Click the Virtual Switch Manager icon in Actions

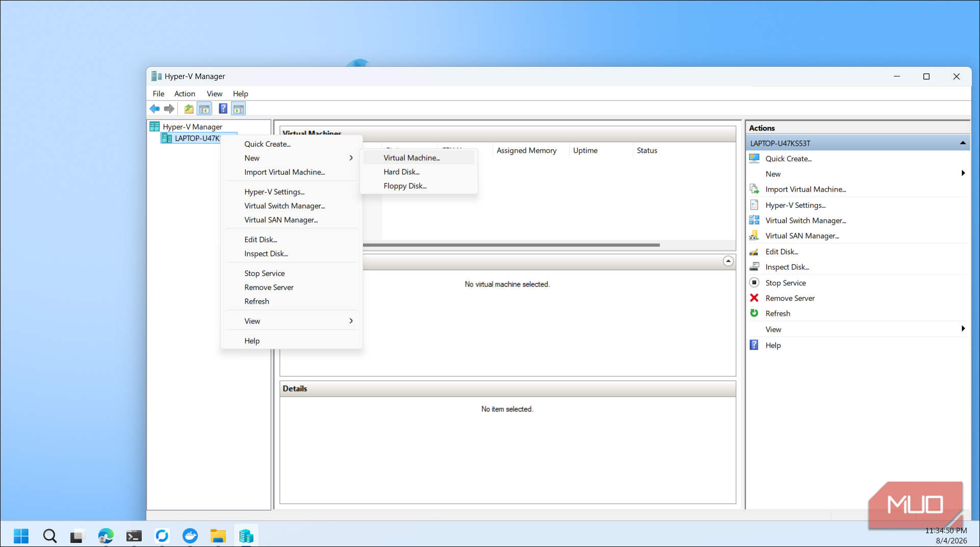754,220
